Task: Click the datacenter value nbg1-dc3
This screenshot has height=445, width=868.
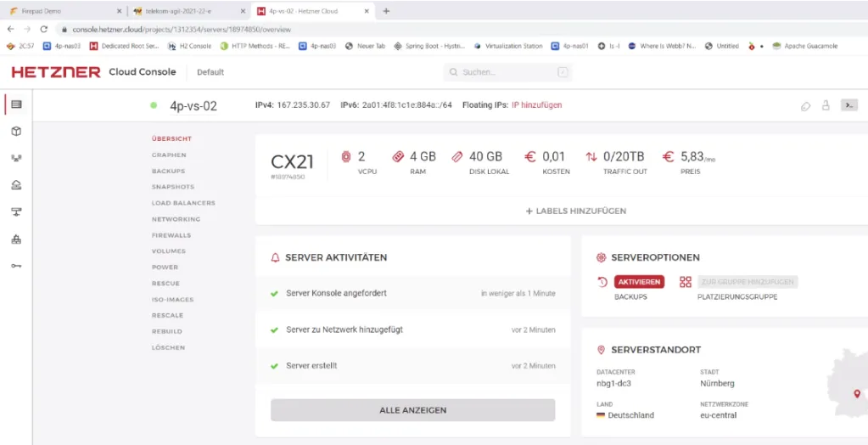Action: point(613,384)
